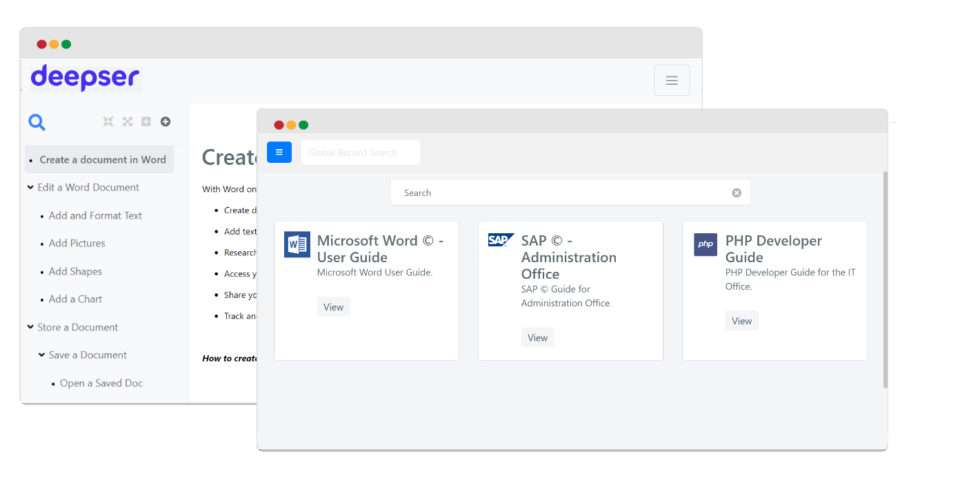Click the Microsoft Word logo icon
980x503 pixels.
pos(297,244)
